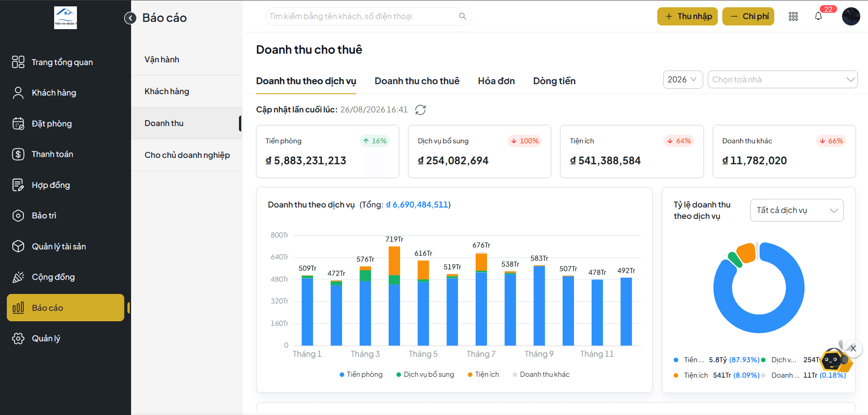Screen dimensions: 868x415
Task: Open Hợp đồng contracts section
Action: click(66, 185)
